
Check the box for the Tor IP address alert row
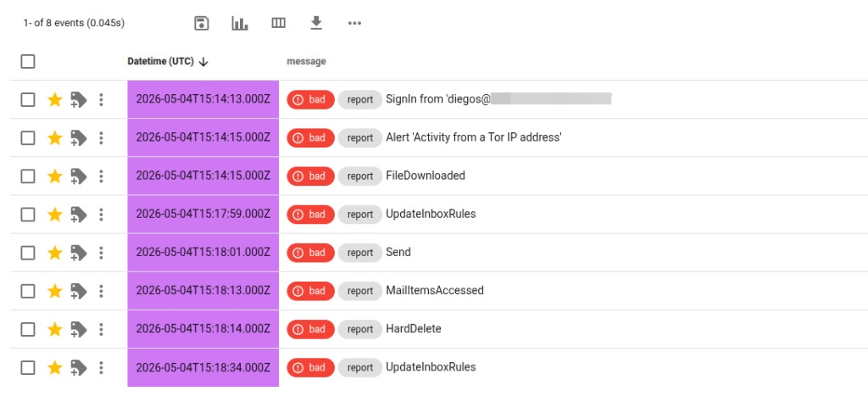[28, 138]
